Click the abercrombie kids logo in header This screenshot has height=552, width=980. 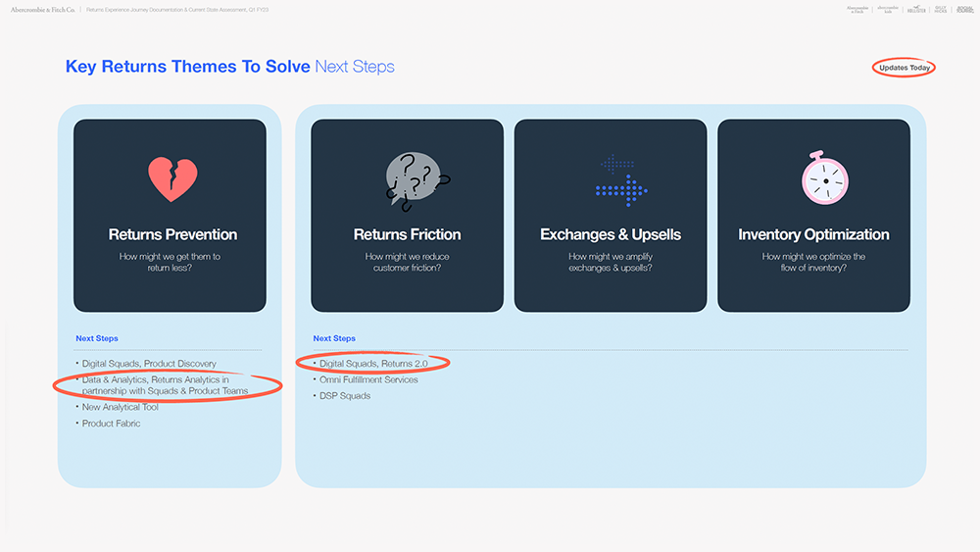point(888,9)
